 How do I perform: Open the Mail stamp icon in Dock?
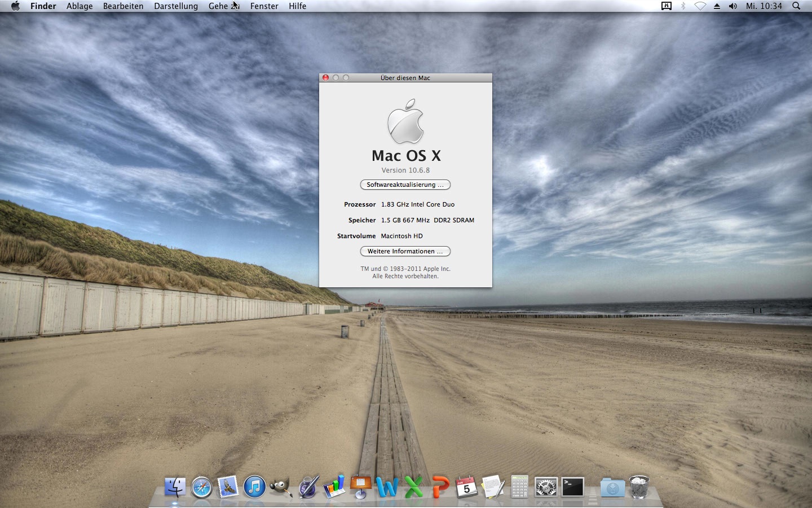[x=228, y=487]
